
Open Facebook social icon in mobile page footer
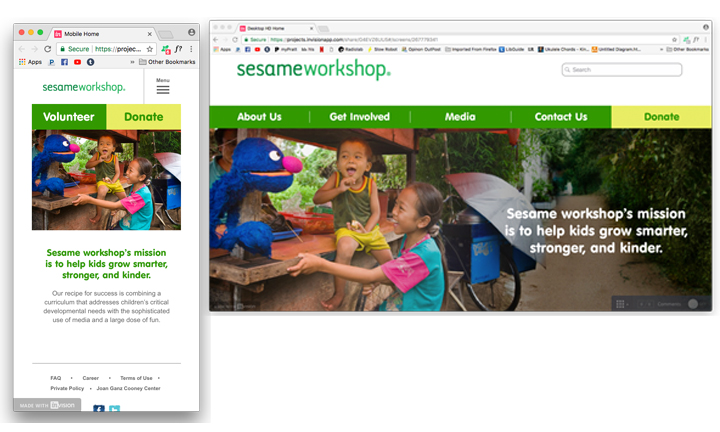(99, 408)
